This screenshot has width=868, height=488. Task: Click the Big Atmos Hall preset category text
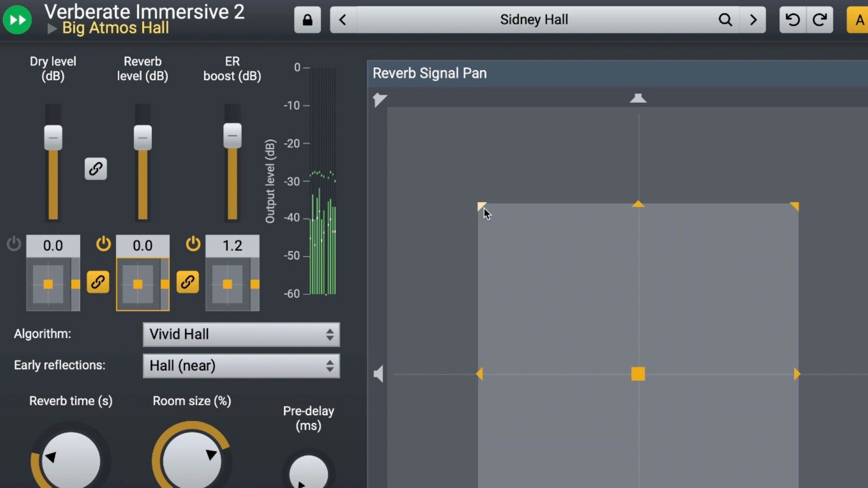[115, 28]
